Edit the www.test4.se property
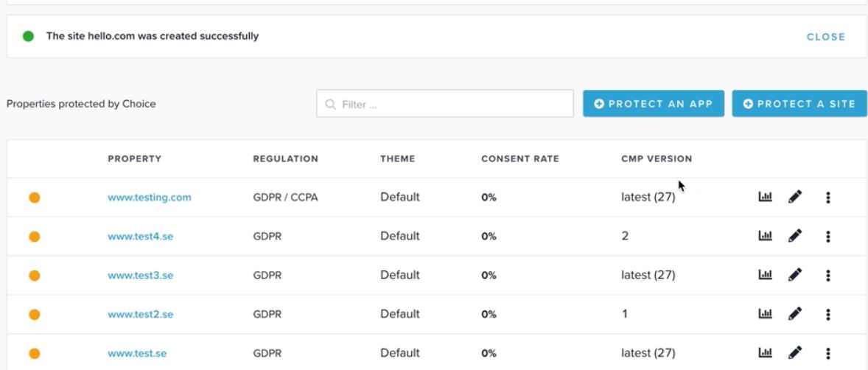 (794, 236)
